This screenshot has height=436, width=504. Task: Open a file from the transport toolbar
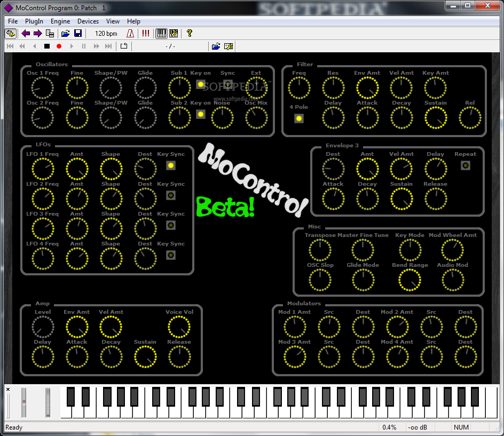point(216,46)
